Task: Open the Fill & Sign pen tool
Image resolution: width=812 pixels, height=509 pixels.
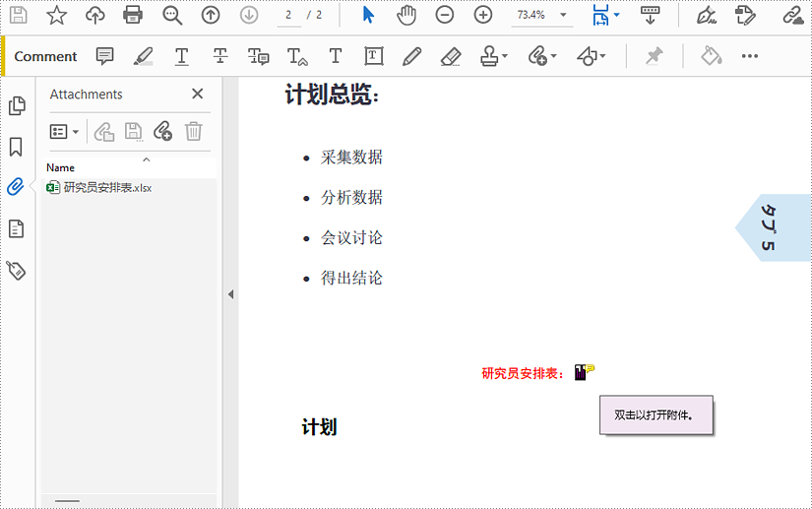Action: coord(706,15)
